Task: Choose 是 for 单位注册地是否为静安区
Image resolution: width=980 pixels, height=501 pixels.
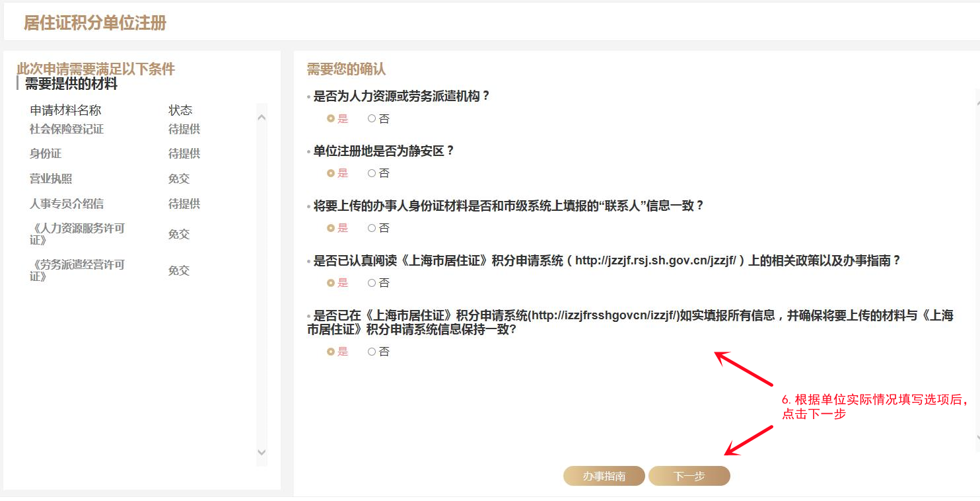Action: (x=331, y=173)
